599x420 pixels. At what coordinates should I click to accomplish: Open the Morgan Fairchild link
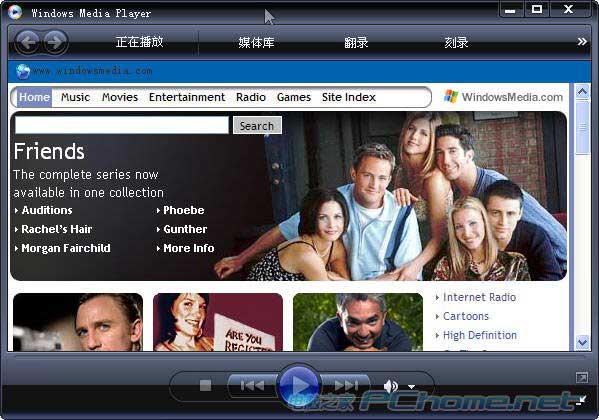66,248
